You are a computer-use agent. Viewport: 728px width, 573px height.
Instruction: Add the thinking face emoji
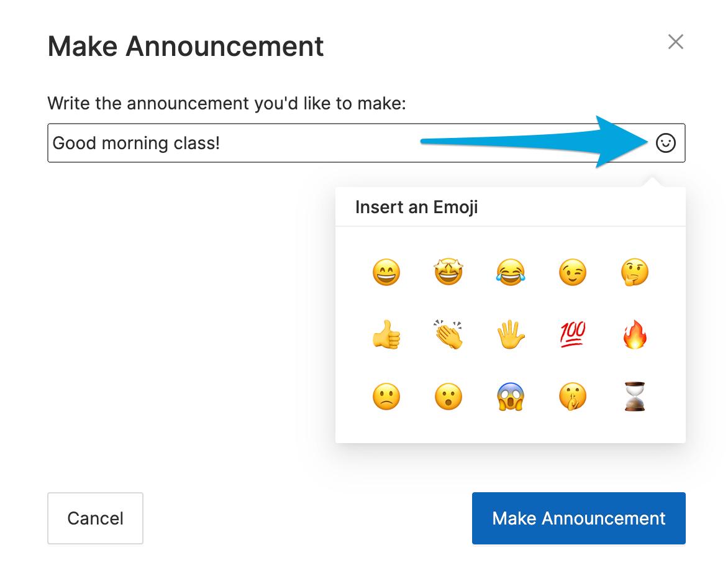pyautogui.click(x=635, y=272)
